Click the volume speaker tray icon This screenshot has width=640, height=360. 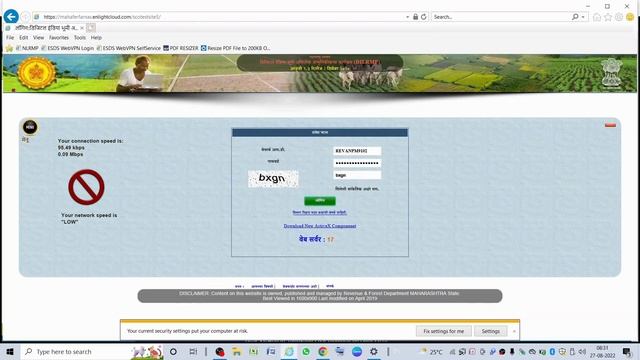click(582, 351)
